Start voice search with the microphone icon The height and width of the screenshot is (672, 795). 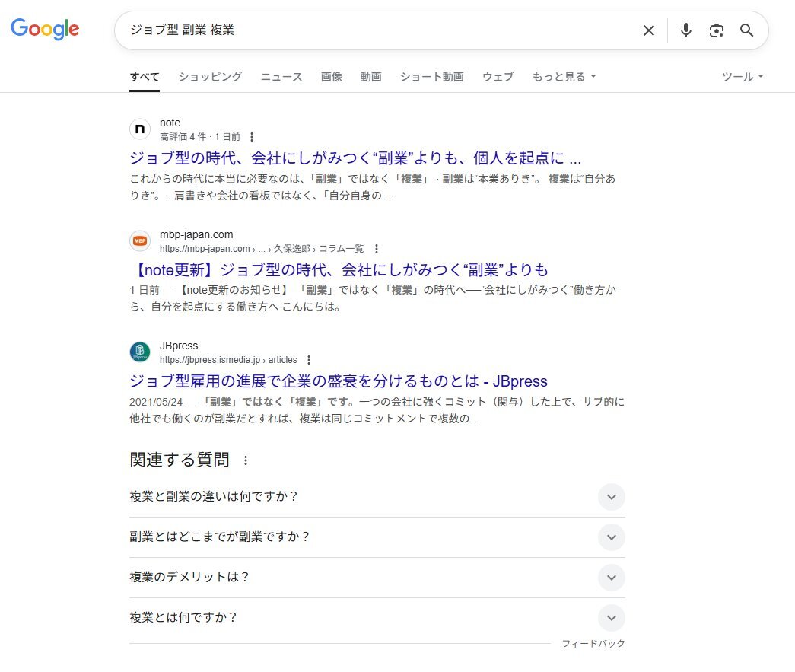pos(686,30)
